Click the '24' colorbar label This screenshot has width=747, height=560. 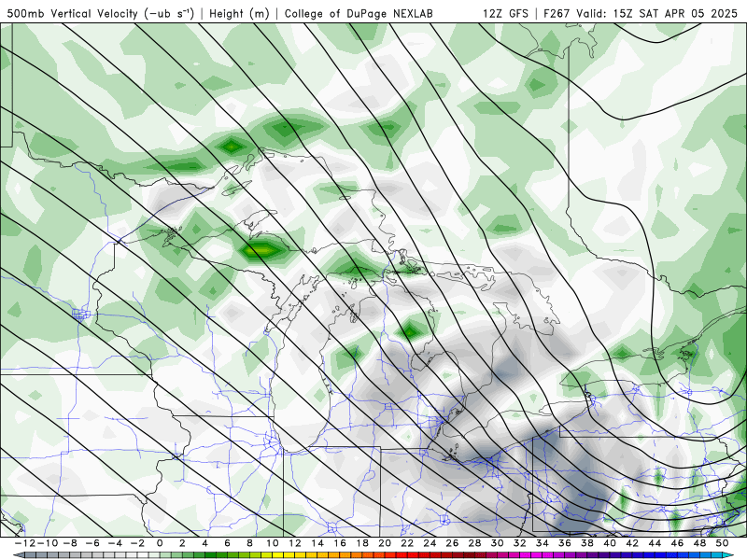tap(430, 543)
